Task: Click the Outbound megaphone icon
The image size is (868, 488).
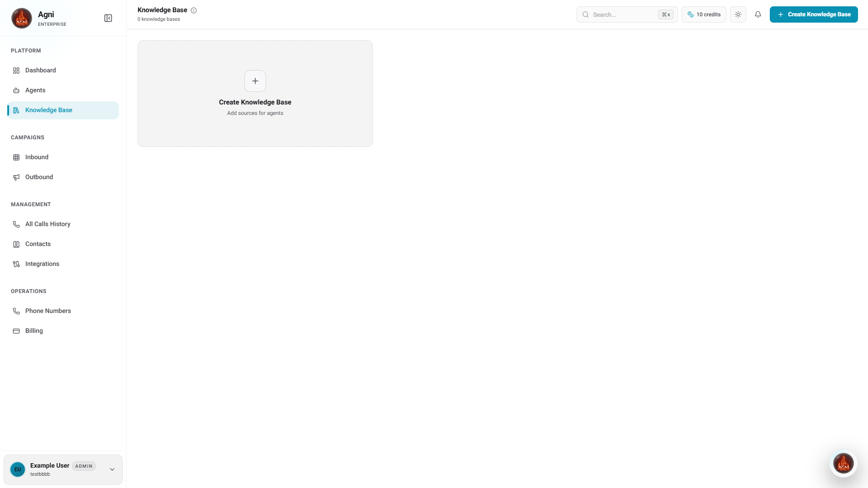Action: (16, 177)
